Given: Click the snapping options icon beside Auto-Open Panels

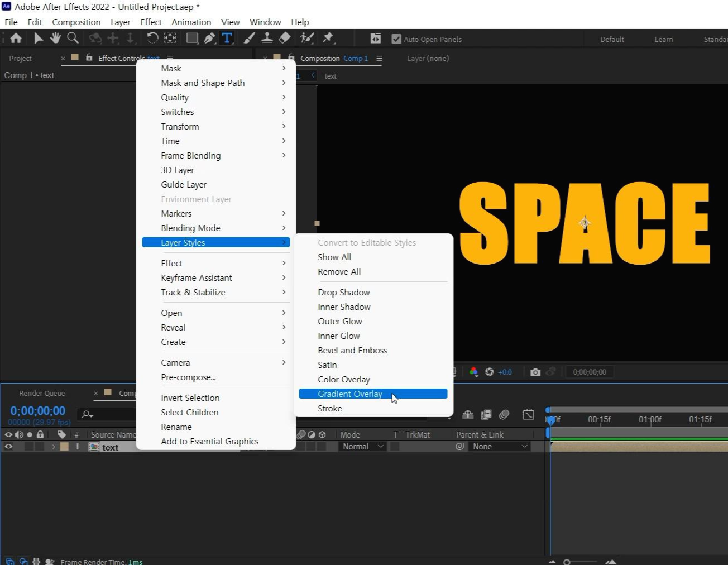Looking at the screenshot, I should click(x=376, y=39).
